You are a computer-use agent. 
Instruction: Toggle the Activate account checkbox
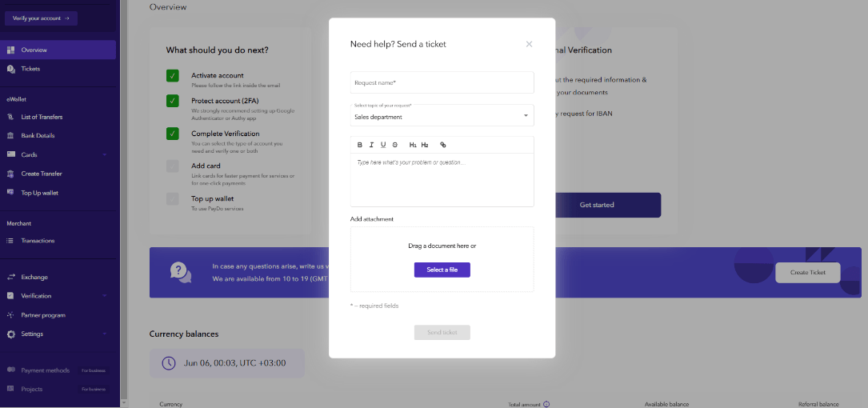point(173,76)
